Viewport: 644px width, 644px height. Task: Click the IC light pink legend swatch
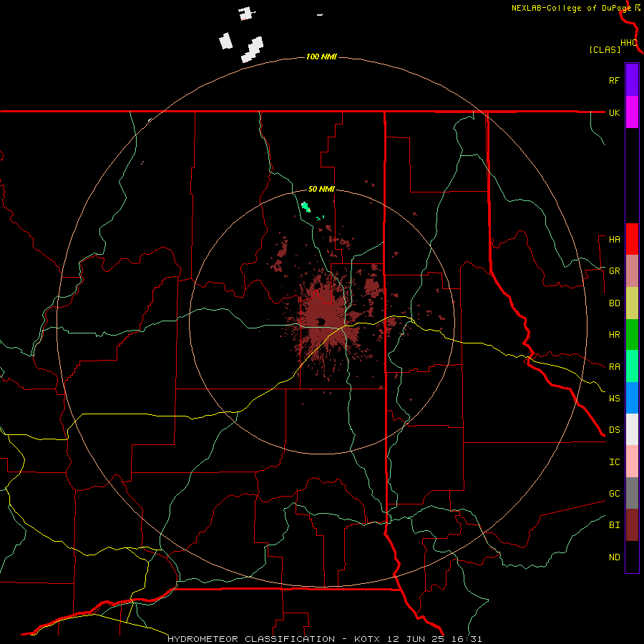click(x=632, y=462)
